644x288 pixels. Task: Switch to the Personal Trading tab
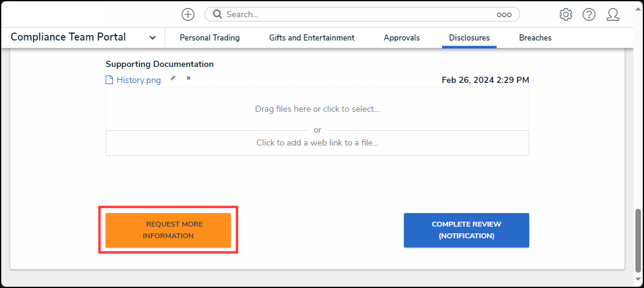click(209, 37)
